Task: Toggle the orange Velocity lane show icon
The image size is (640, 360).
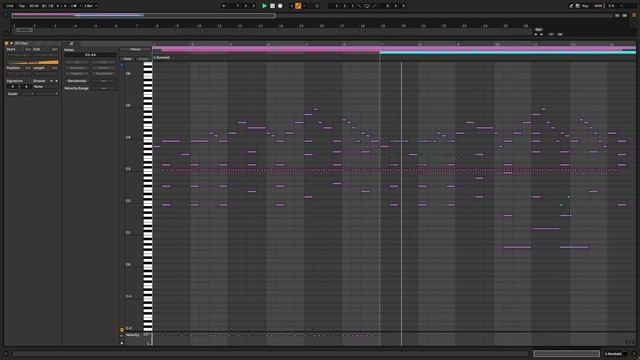Action: (122, 329)
